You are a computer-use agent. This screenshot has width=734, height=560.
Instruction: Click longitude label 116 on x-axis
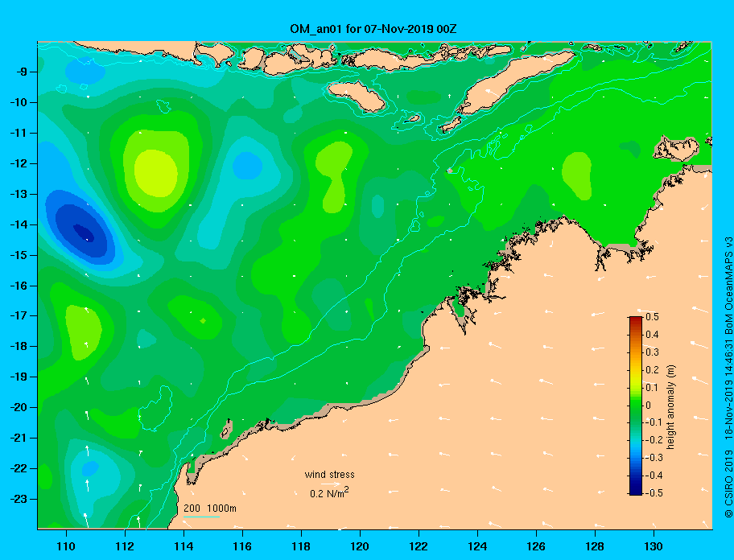coord(242,546)
